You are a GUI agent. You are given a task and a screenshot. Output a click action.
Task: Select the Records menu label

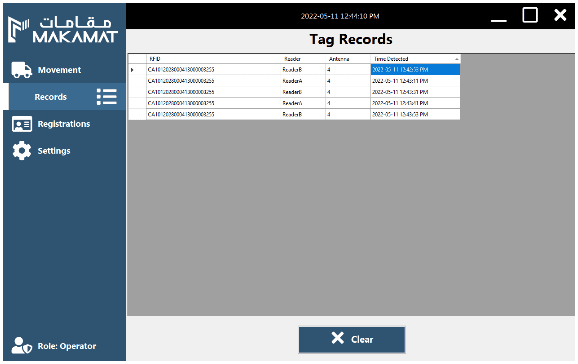tap(51, 97)
